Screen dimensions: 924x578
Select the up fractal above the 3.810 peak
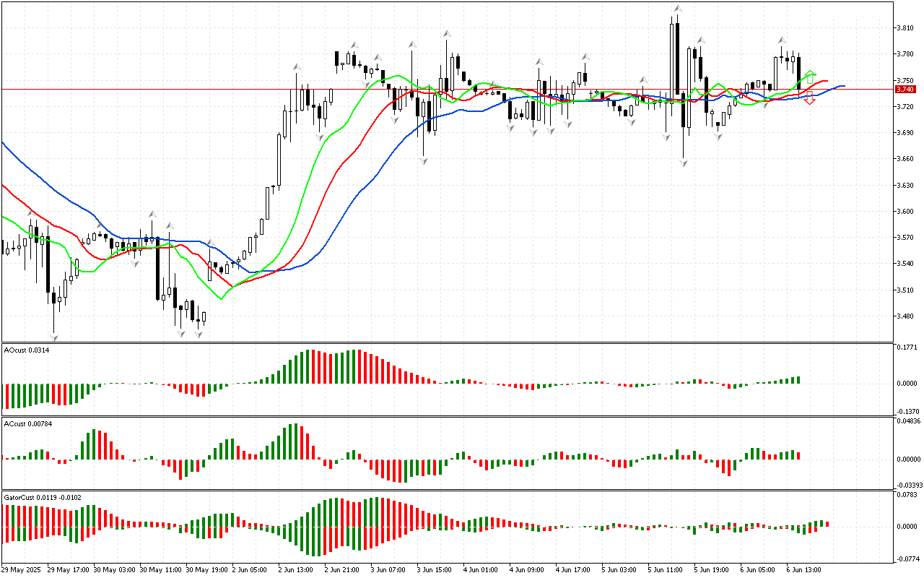677,9
